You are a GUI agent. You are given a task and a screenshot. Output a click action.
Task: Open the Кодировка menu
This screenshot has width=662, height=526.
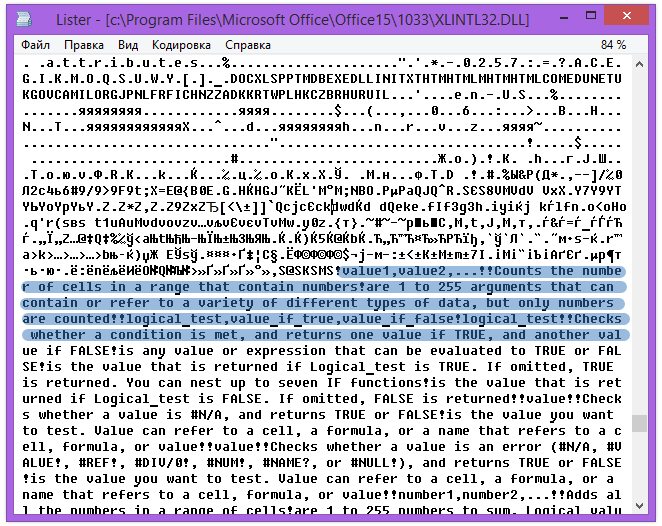[x=181, y=45]
